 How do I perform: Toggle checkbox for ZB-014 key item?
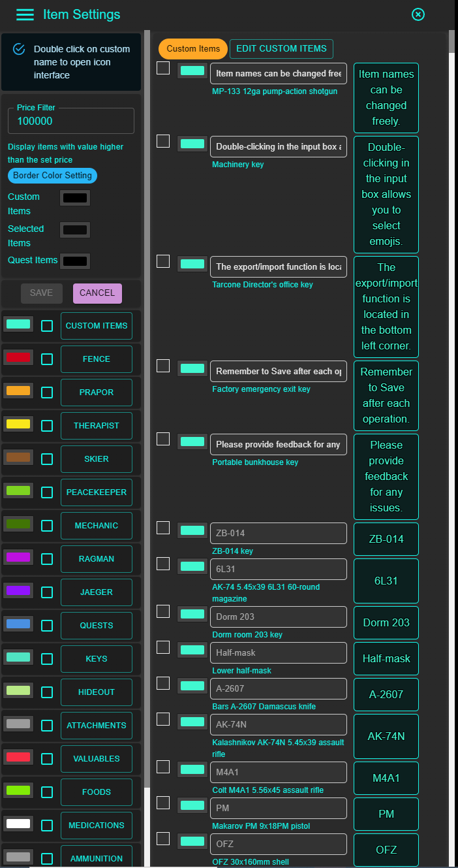click(x=163, y=528)
